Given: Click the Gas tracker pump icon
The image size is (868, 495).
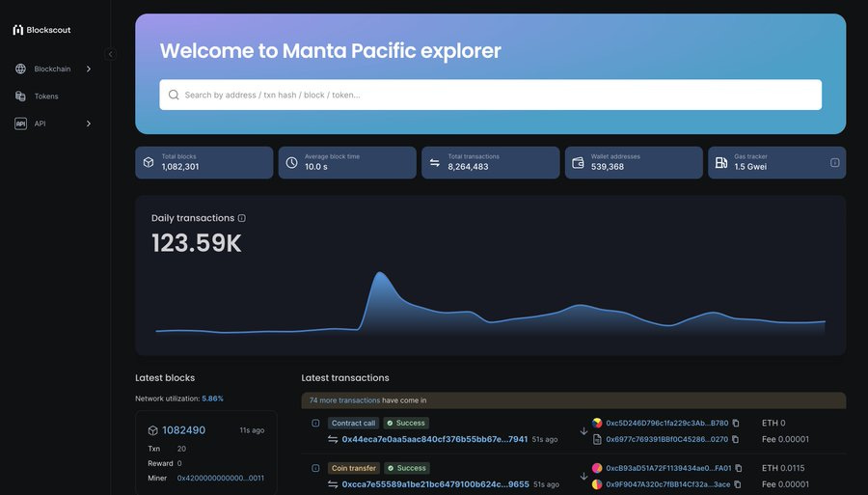Looking at the screenshot, I should pyautogui.click(x=721, y=162).
